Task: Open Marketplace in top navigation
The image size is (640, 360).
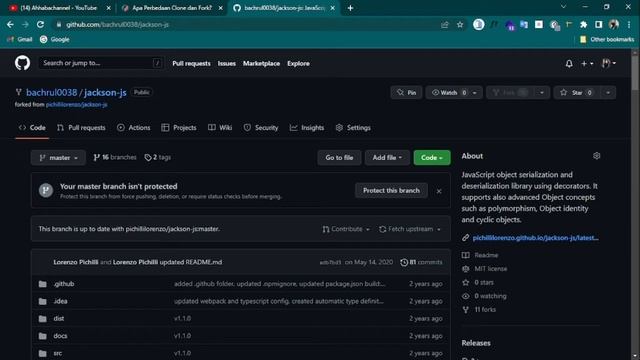Action: [261, 63]
